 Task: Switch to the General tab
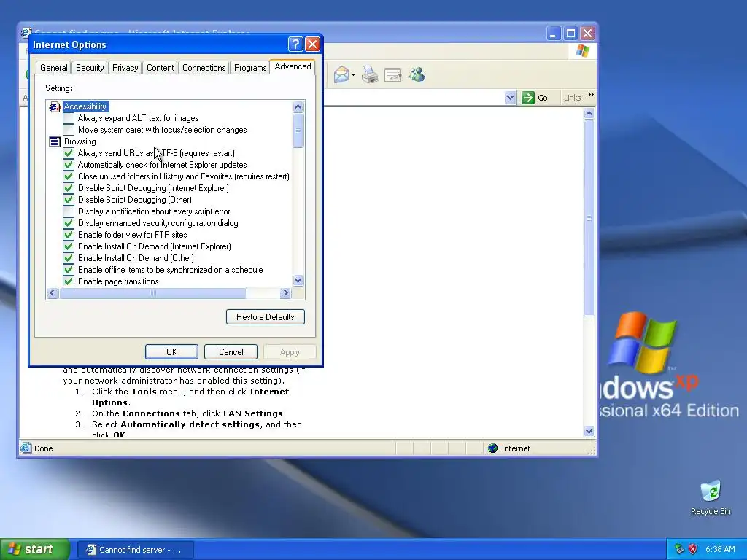pos(54,68)
